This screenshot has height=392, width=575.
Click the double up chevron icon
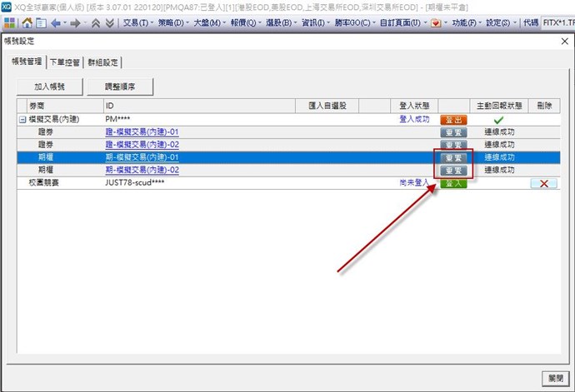click(95, 23)
